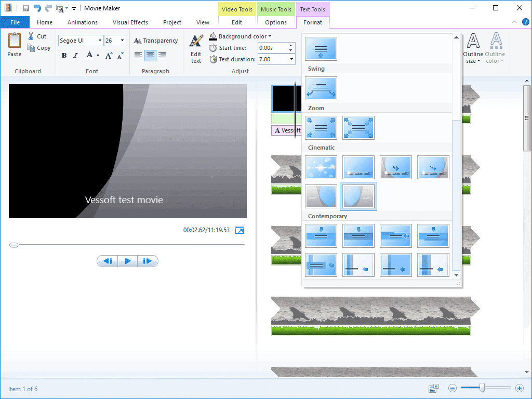Click the shrink font size icon
Screen dimensions: 532x399
pos(120,55)
